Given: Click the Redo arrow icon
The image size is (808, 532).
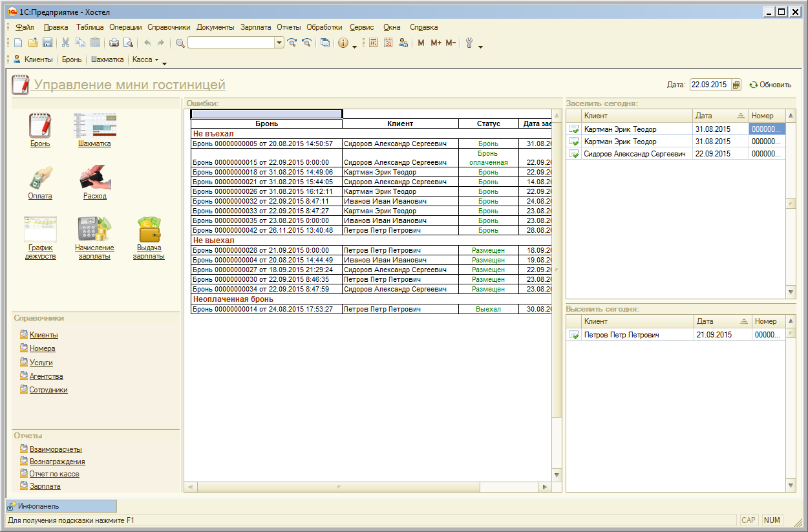Looking at the screenshot, I should tap(161, 43).
